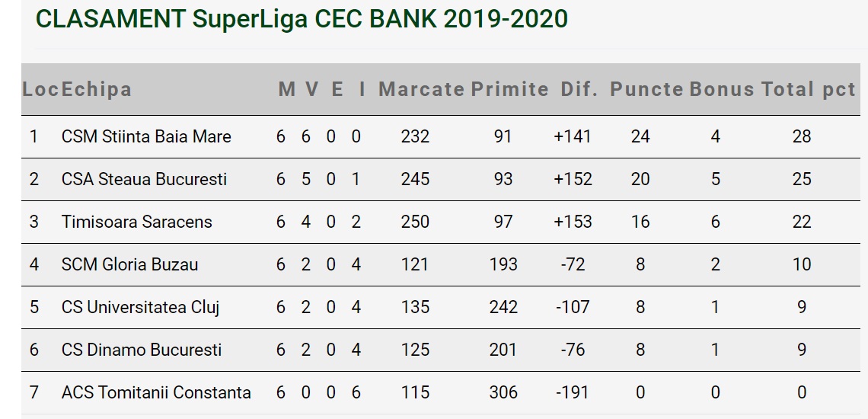Screen dimensions: 868x419
Task: Click Timisoara Saracens team name
Action: click(x=137, y=222)
